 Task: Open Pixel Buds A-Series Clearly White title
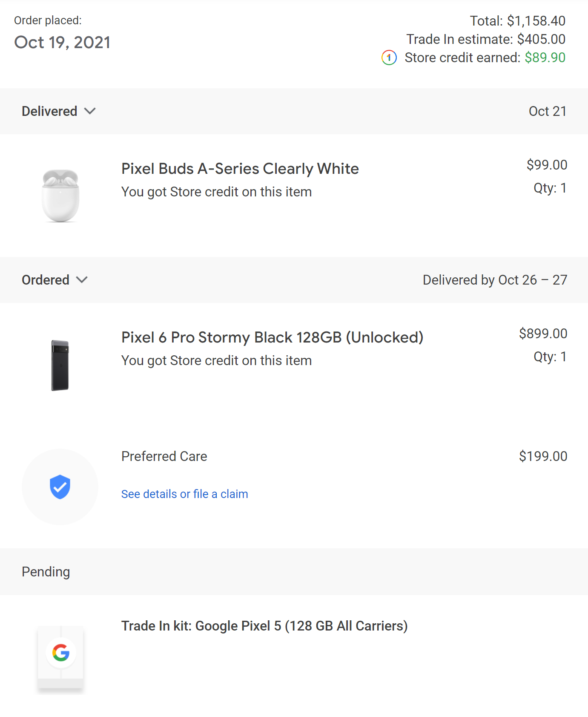[x=240, y=169]
